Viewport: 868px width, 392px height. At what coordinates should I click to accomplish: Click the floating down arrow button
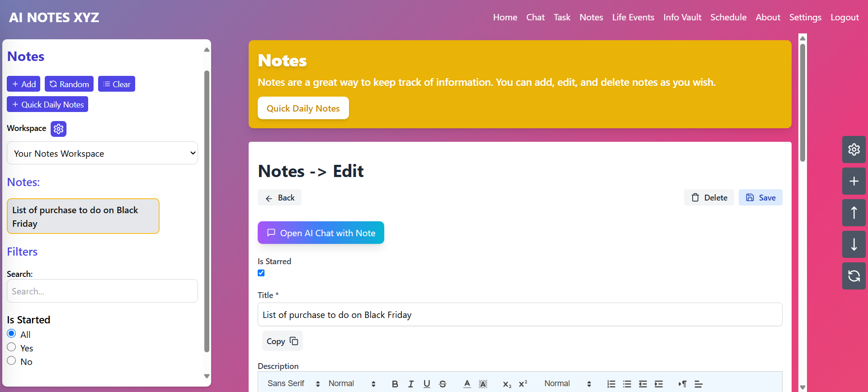[x=854, y=244]
